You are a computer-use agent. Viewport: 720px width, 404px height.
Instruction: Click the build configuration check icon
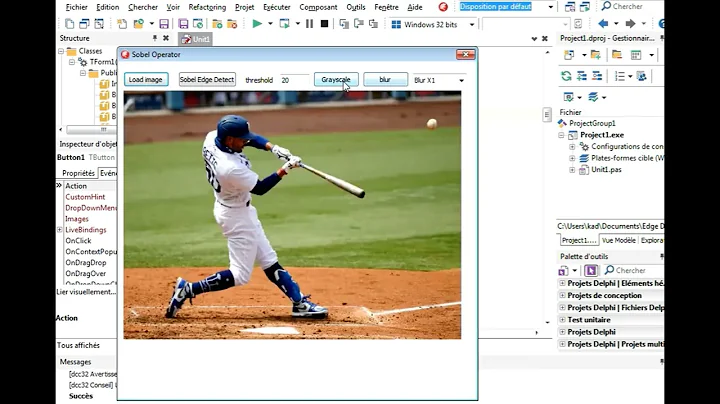coord(568,97)
